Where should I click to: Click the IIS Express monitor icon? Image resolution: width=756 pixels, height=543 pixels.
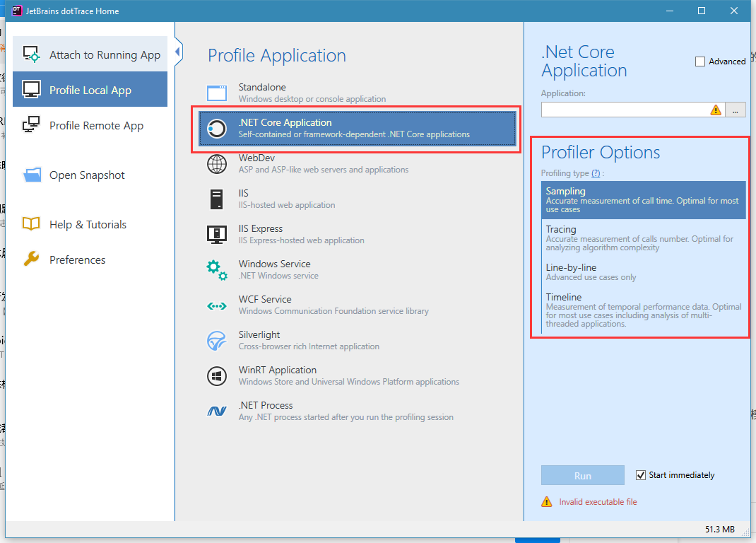[x=217, y=235]
